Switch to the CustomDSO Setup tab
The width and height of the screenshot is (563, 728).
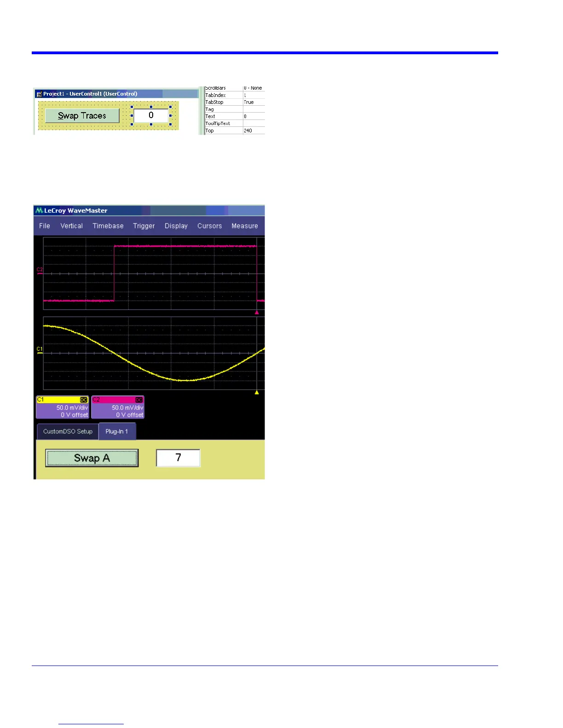[68, 432]
